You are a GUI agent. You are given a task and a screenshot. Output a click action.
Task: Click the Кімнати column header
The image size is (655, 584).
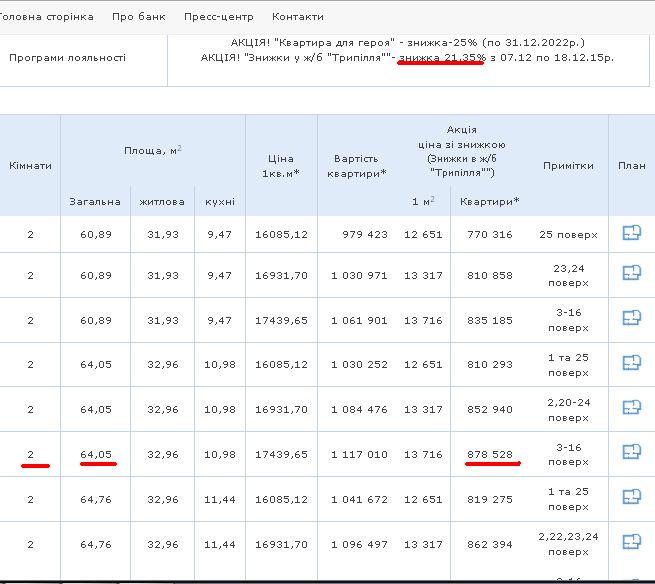pos(30,166)
